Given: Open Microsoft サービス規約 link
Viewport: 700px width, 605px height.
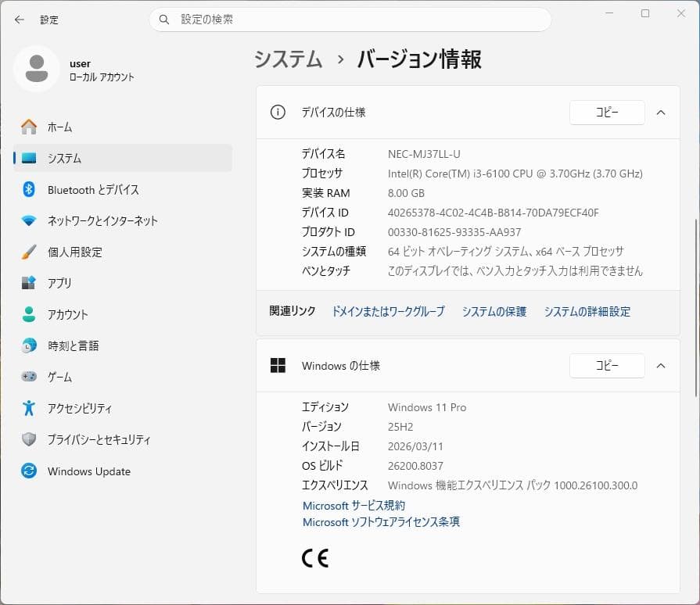Looking at the screenshot, I should (354, 506).
